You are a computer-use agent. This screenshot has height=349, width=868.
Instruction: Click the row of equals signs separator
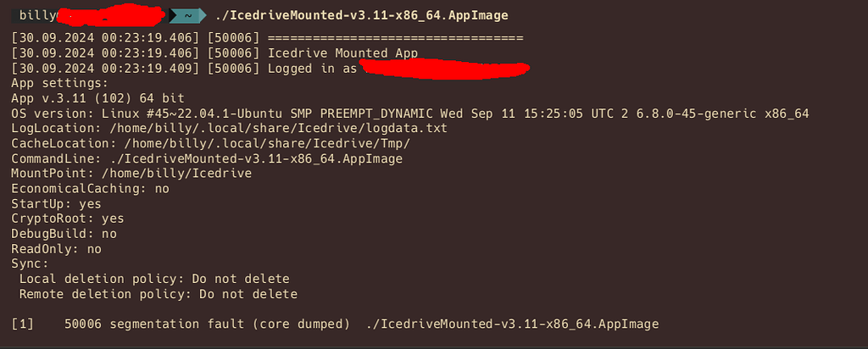click(396, 38)
